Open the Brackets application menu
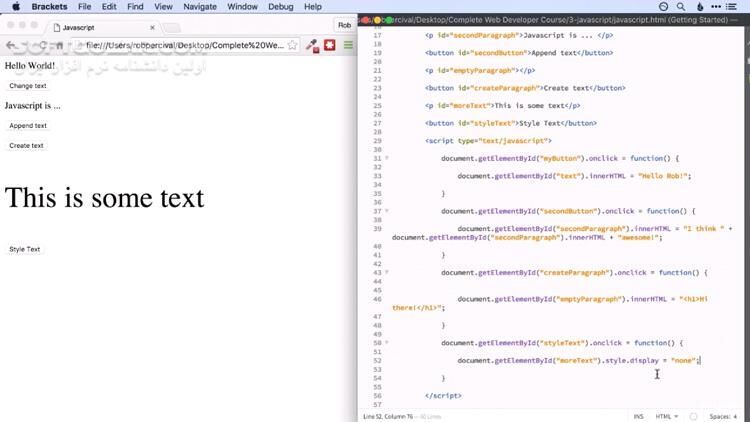This screenshot has height=422, width=750. tap(49, 7)
